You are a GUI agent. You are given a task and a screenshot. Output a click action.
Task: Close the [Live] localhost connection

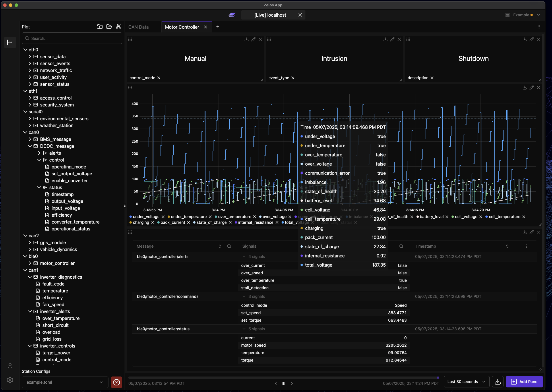point(300,15)
